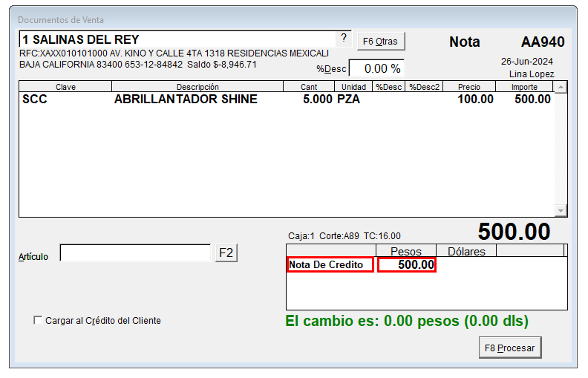
Task: Enable Cargar al Crédito del Cliente checkbox
Action: (38, 321)
